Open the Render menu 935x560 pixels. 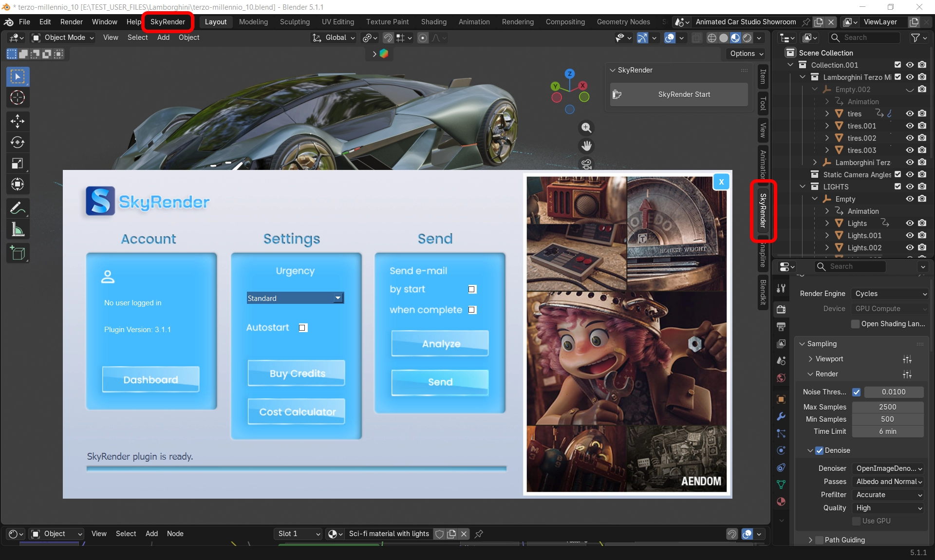click(72, 22)
